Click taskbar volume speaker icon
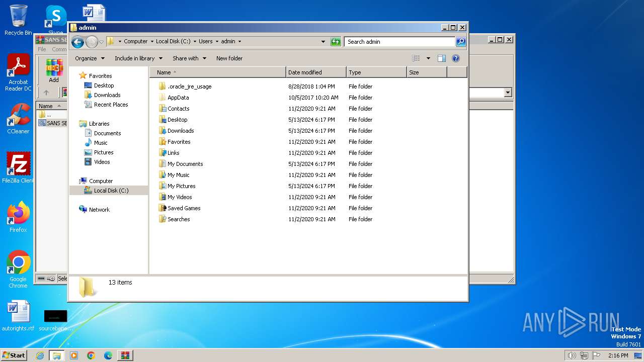 (572, 355)
